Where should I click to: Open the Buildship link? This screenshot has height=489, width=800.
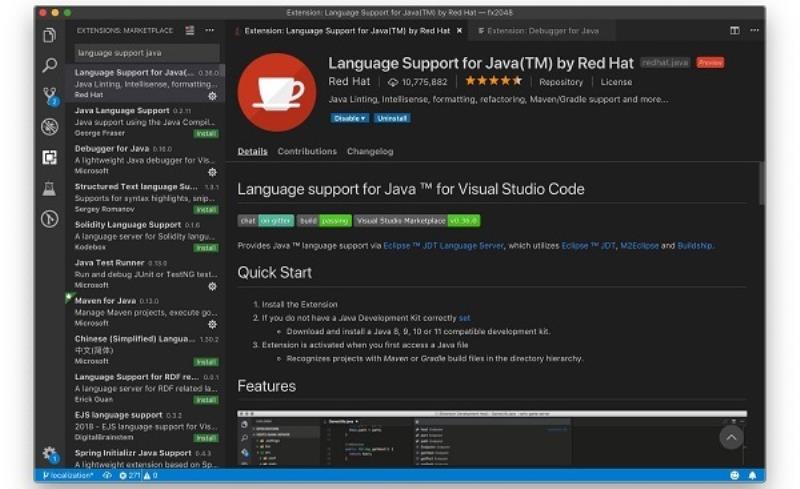[694, 246]
